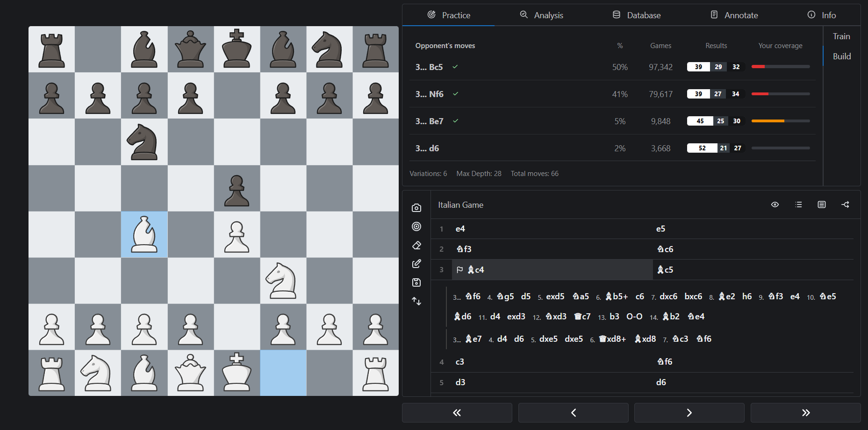868x430 pixels.
Task: Select the Train mode
Action: 841,36
